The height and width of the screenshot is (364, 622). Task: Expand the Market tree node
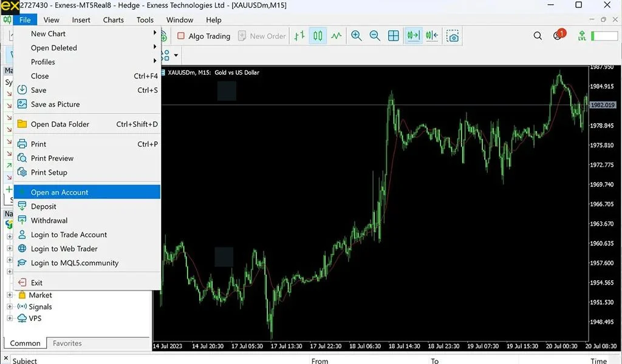click(10, 295)
